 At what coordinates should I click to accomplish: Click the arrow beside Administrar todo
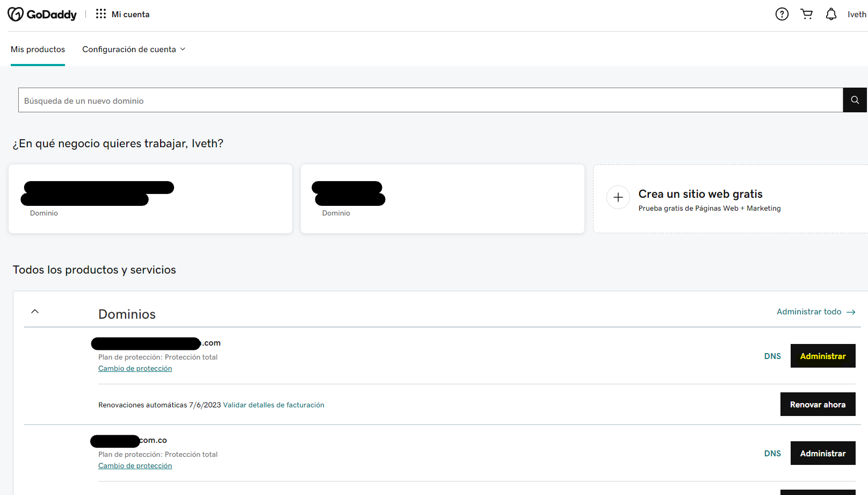tap(851, 312)
